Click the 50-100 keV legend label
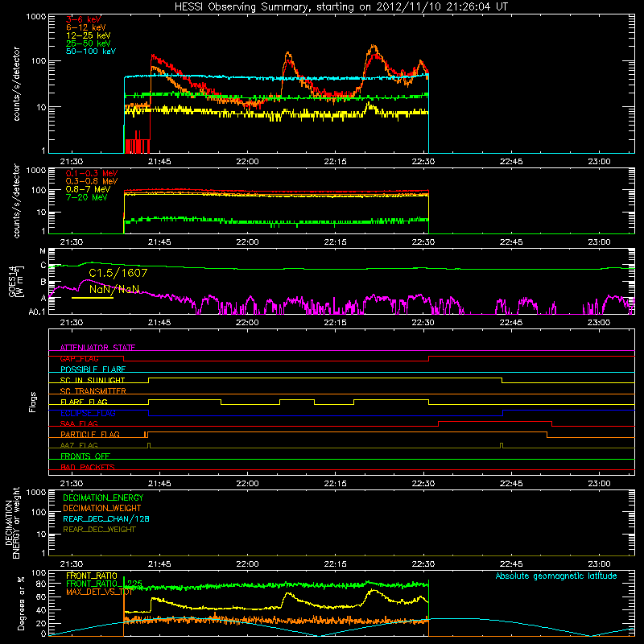Screen dimensions: 644x644 (x=91, y=51)
